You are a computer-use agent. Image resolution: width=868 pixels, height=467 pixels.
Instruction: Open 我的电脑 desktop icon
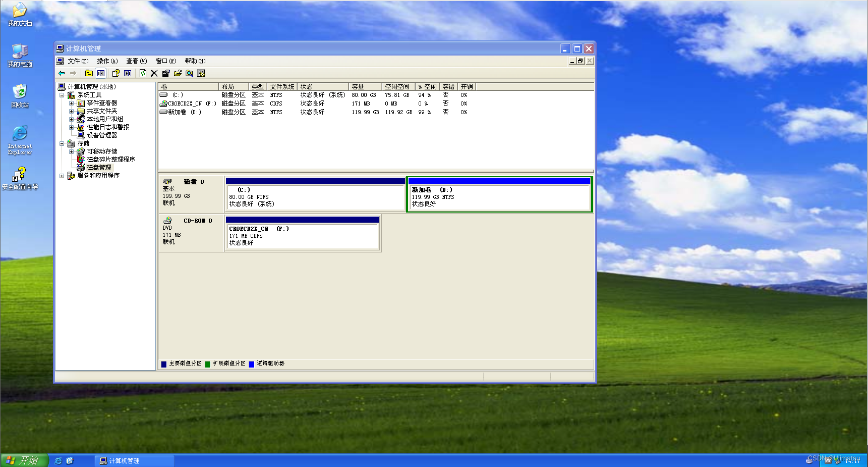(x=20, y=55)
